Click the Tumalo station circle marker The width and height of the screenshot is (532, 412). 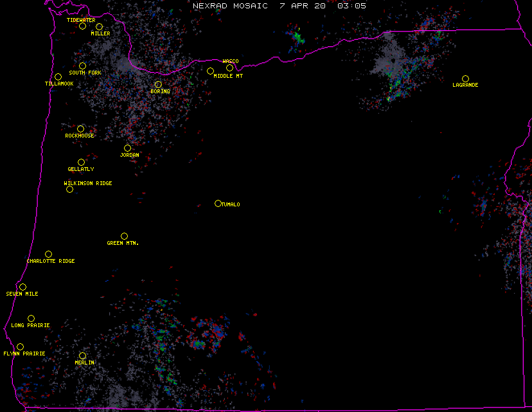tap(218, 204)
